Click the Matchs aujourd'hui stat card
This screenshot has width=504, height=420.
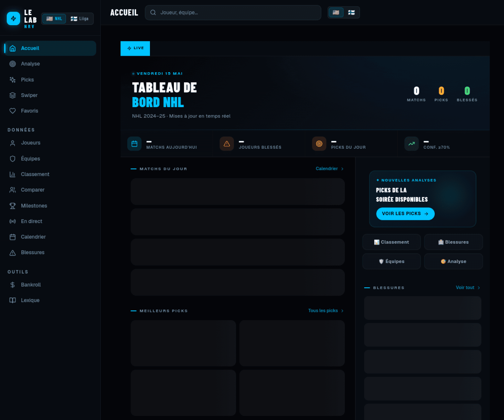[167, 144]
